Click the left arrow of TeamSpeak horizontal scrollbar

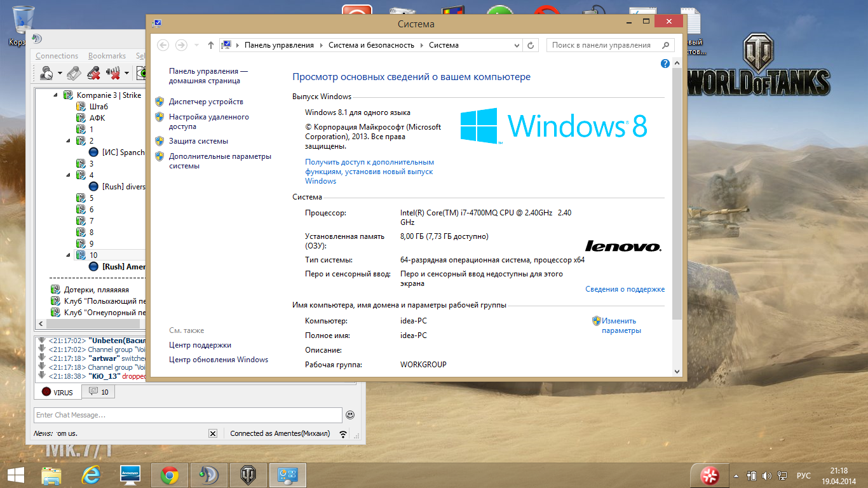pyautogui.click(x=41, y=323)
